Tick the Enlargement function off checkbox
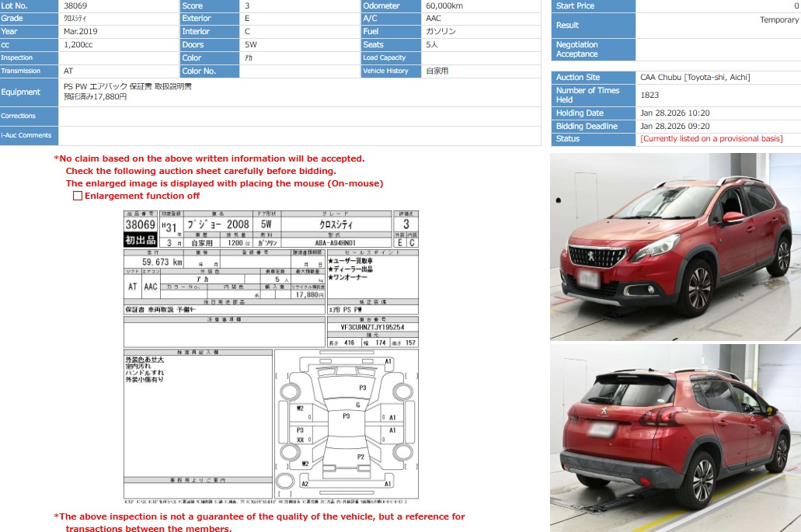Image resolution: width=801 pixels, height=532 pixels. pyautogui.click(x=78, y=196)
